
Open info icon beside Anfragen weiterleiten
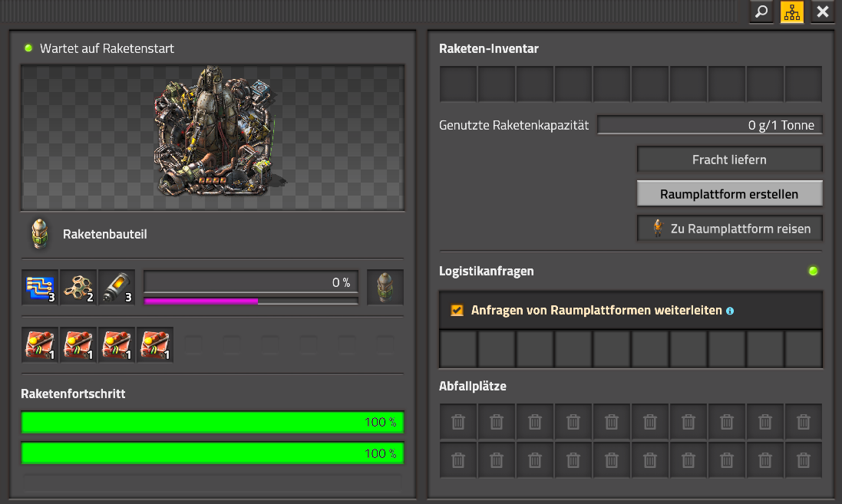coord(730,311)
